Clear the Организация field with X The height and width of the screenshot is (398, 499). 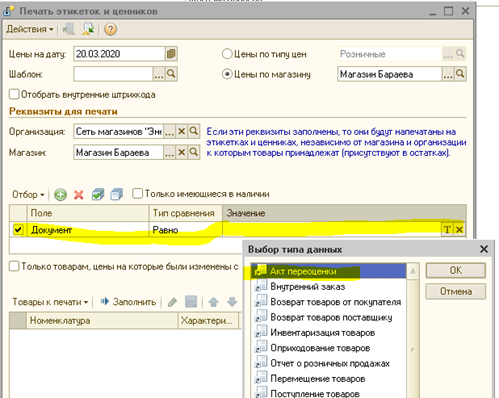coord(181,132)
